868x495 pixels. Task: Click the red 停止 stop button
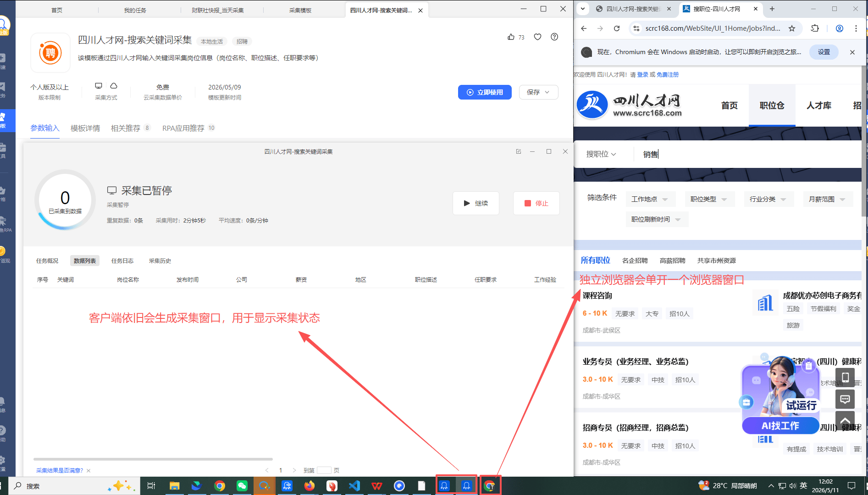(x=536, y=203)
